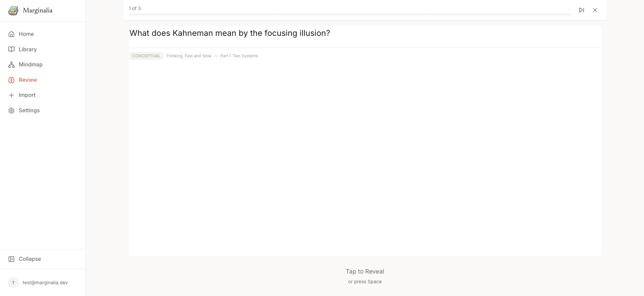Skip to the next card
The height and width of the screenshot is (296, 644).
[x=582, y=10]
